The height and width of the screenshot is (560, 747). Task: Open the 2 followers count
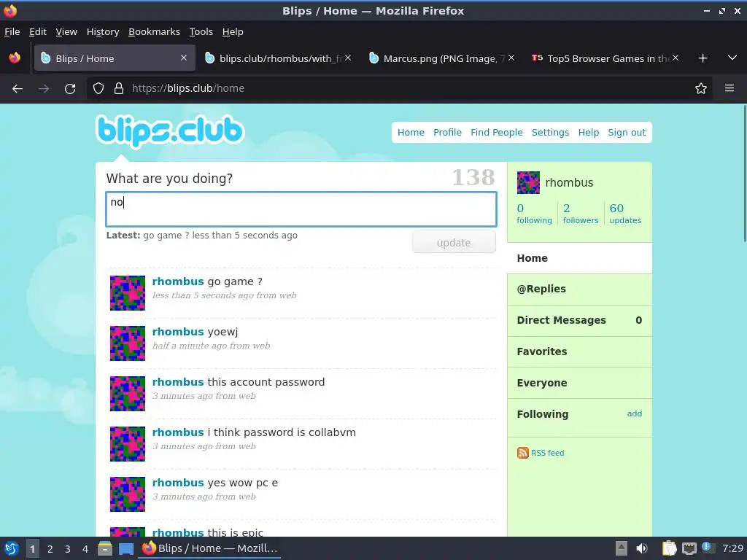pyautogui.click(x=580, y=214)
